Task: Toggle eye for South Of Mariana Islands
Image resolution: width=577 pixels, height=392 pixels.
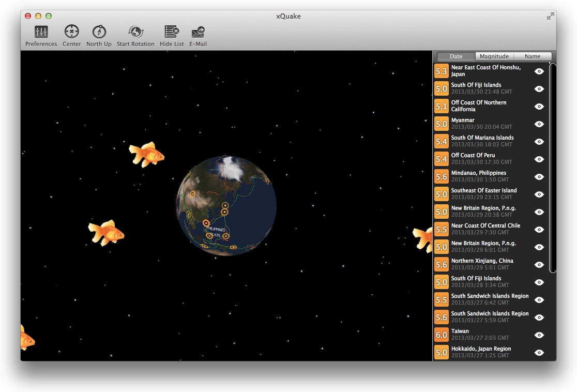Action: tap(539, 142)
